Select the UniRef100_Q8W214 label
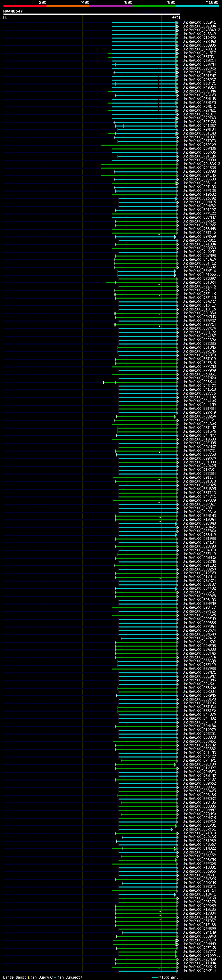 (x=199, y=60)
